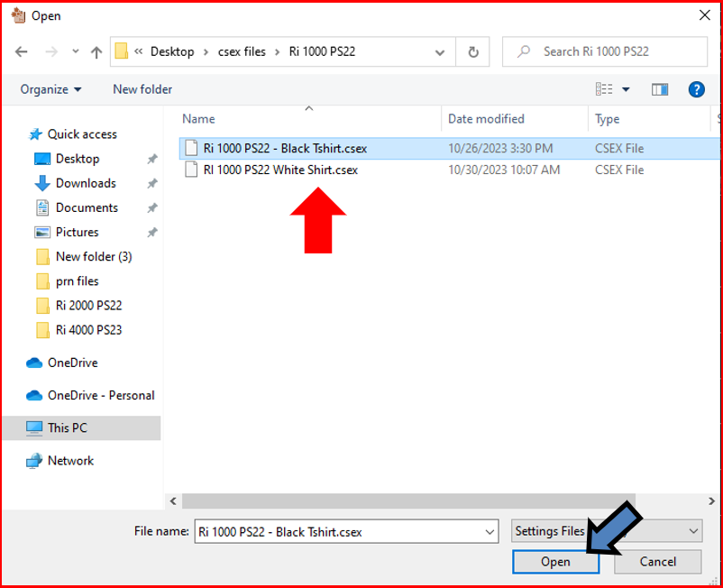
Task: Open the File name history dropdown
Action: (488, 531)
